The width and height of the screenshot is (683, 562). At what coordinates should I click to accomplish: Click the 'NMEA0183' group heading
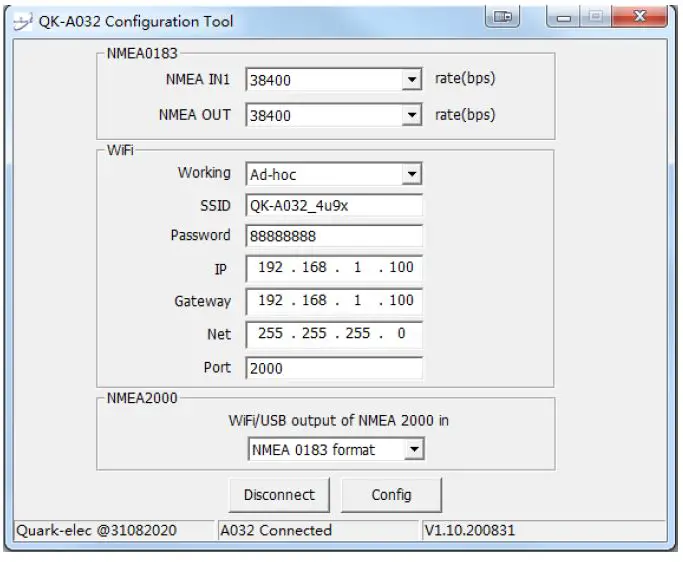[142, 53]
